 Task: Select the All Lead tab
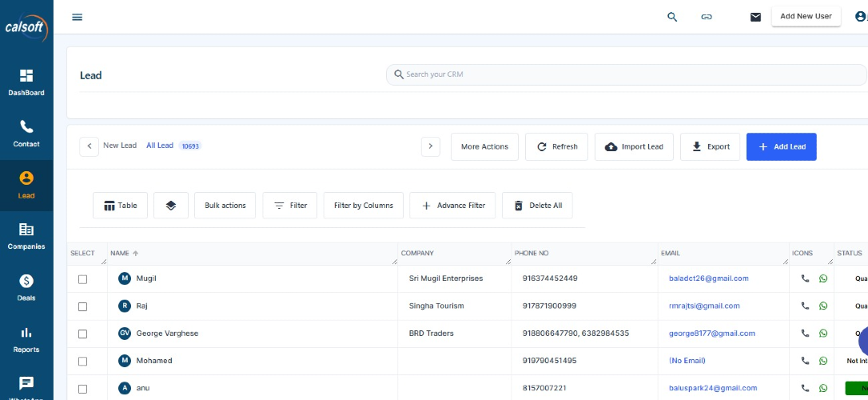pyautogui.click(x=160, y=146)
